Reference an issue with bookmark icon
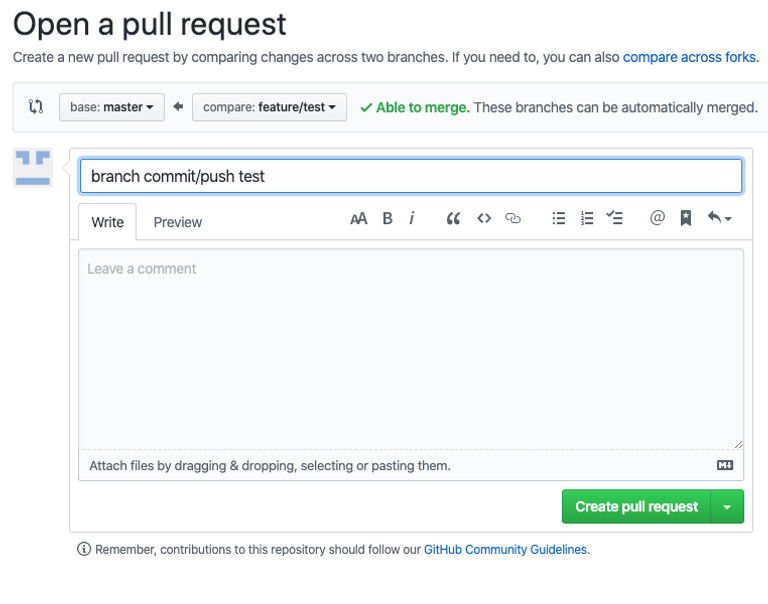This screenshot has height=604, width=768. point(686,218)
